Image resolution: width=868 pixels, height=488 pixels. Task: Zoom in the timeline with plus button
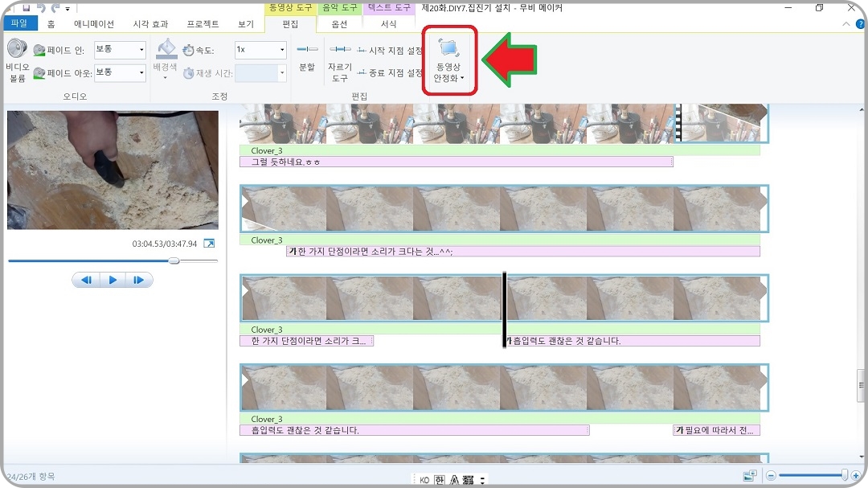857,475
